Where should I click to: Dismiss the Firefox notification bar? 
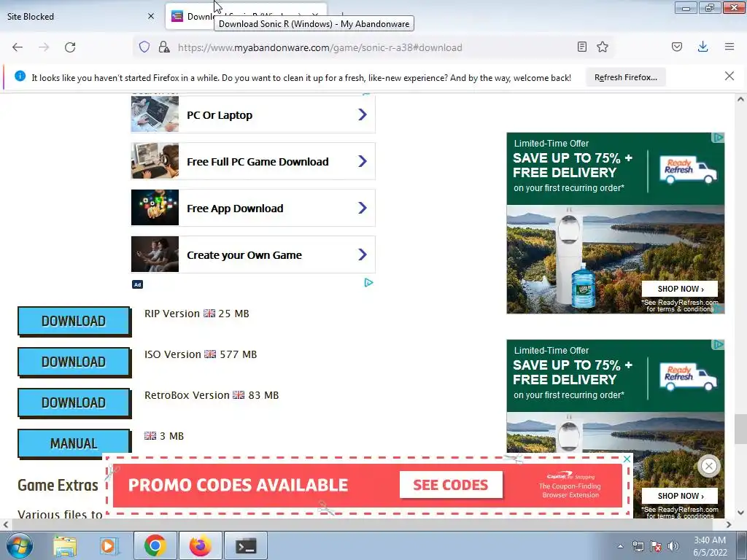point(729,76)
